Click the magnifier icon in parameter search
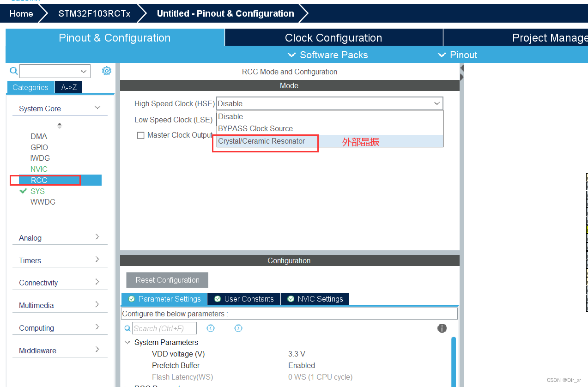This screenshot has width=588, height=387. 127,328
